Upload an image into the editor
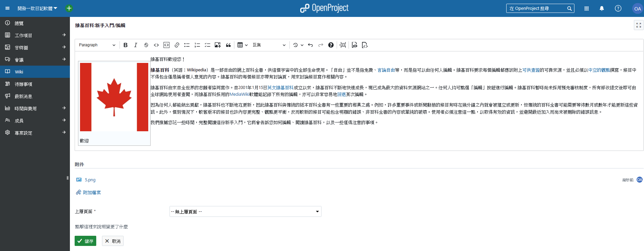644x251 pixels. tap(218, 45)
